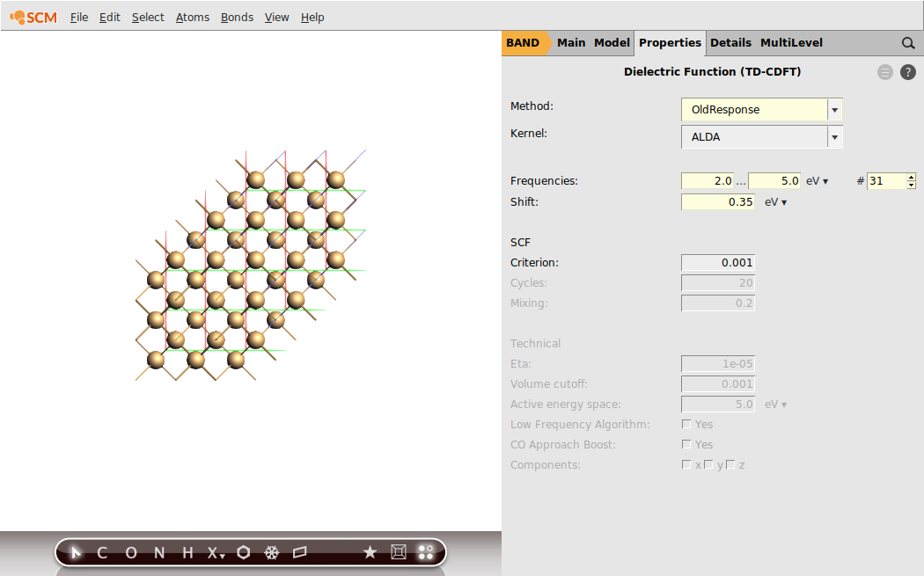This screenshot has height=576, width=924.
Task: Activate the Oxygen atom drawing tool
Action: (x=130, y=552)
